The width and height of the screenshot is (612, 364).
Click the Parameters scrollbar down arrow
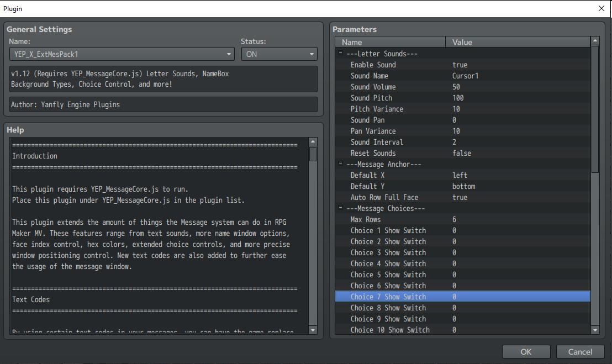[595, 330]
